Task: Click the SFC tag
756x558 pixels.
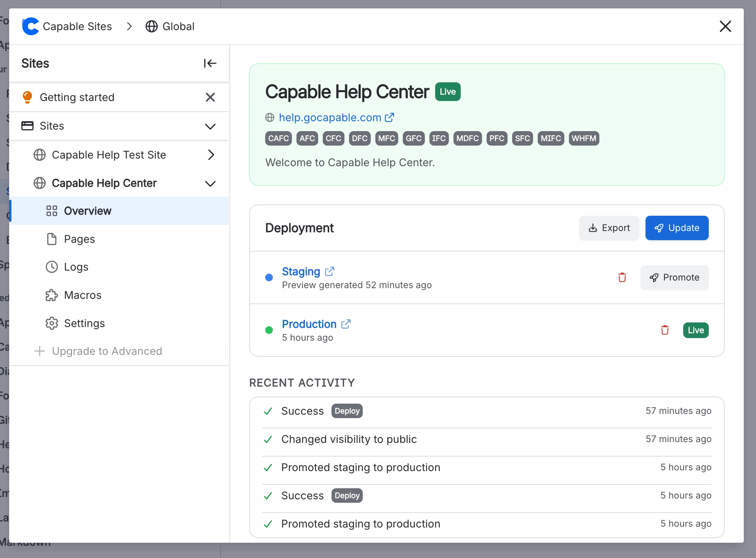Action: 522,138
